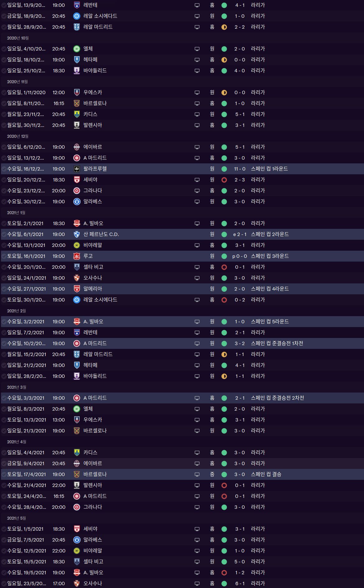Toggle check mark beside 6/1/2021 산 페르난도 fixture
The height and width of the screenshot is (588, 364).
point(4,234)
